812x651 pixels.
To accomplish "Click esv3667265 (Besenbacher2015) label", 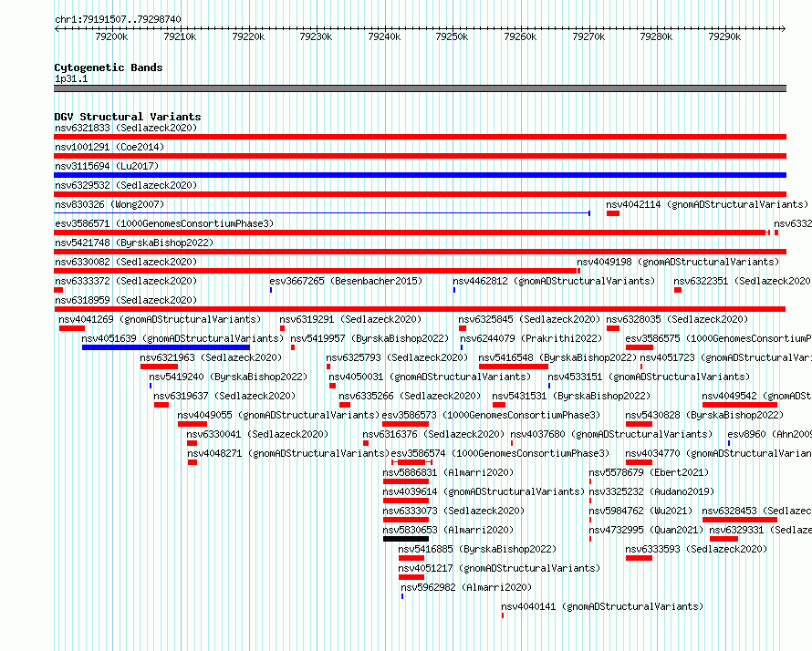I will [x=346, y=281].
